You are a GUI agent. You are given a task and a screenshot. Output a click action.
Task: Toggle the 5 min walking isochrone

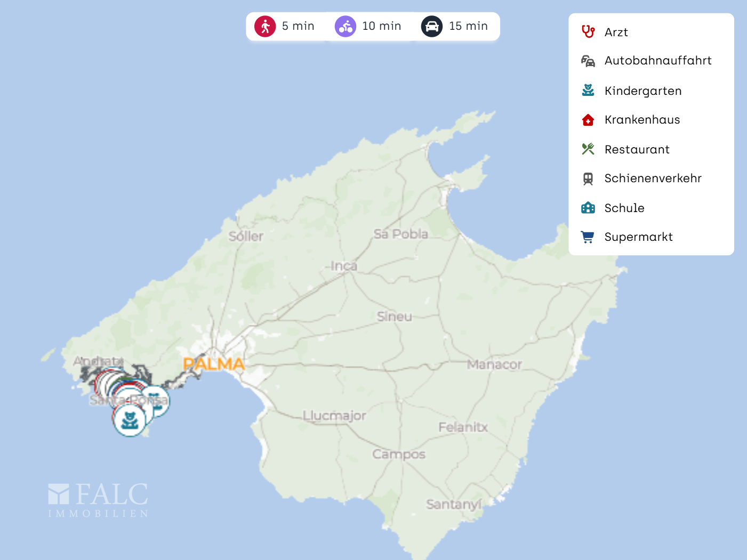[285, 26]
